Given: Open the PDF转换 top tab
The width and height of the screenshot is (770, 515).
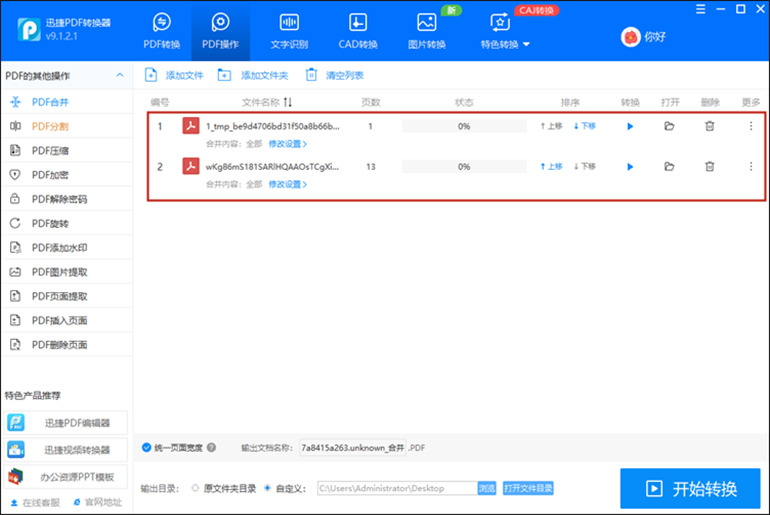Looking at the screenshot, I should point(162,31).
